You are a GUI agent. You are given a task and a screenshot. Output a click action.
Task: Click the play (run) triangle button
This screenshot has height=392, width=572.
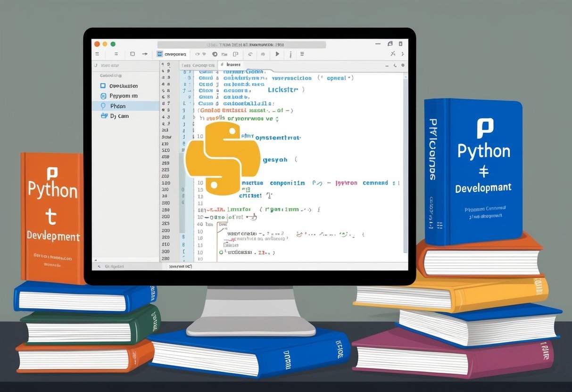277,54
